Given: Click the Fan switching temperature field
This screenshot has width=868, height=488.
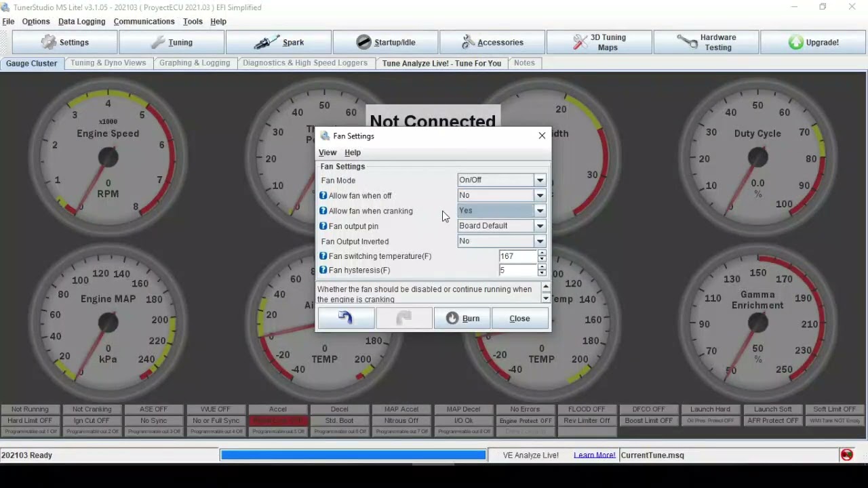Looking at the screenshot, I should (518, 256).
